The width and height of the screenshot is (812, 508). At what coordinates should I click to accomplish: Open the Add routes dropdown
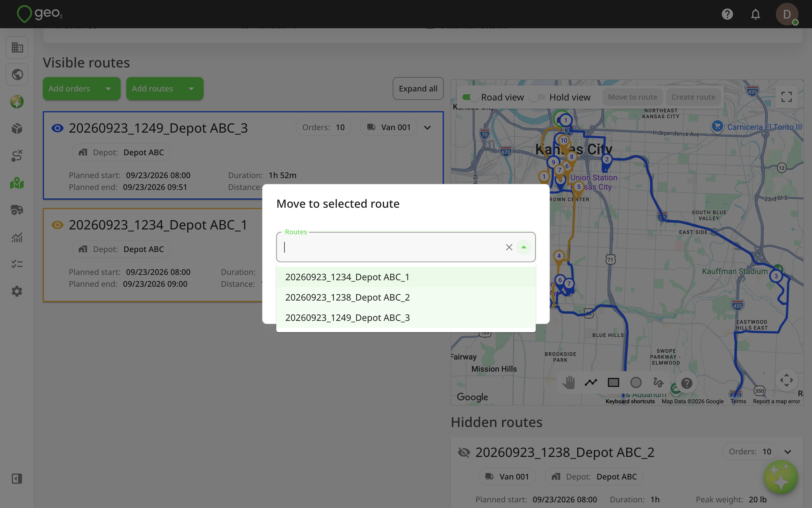pyautogui.click(x=165, y=89)
